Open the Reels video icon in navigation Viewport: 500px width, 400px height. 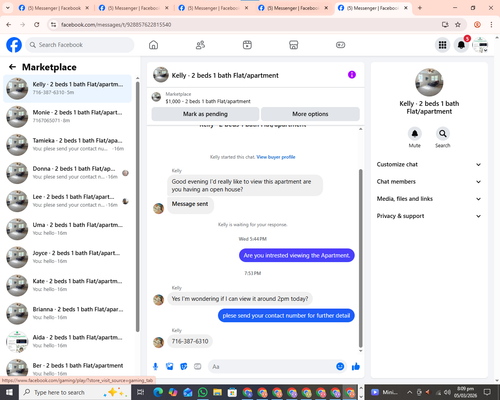coord(247,45)
